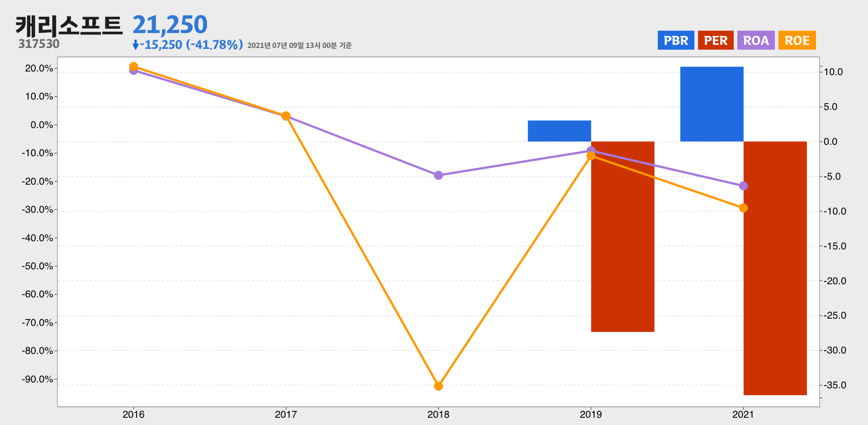Click the current price 21,250
868x425 pixels.
(170, 24)
